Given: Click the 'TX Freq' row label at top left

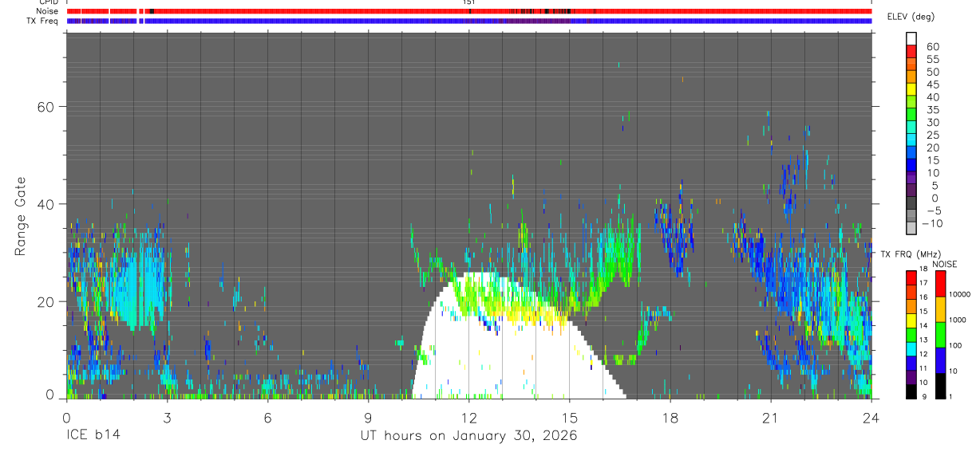Looking at the screenshot, I should pyautogui.click(x=42, y=21).
